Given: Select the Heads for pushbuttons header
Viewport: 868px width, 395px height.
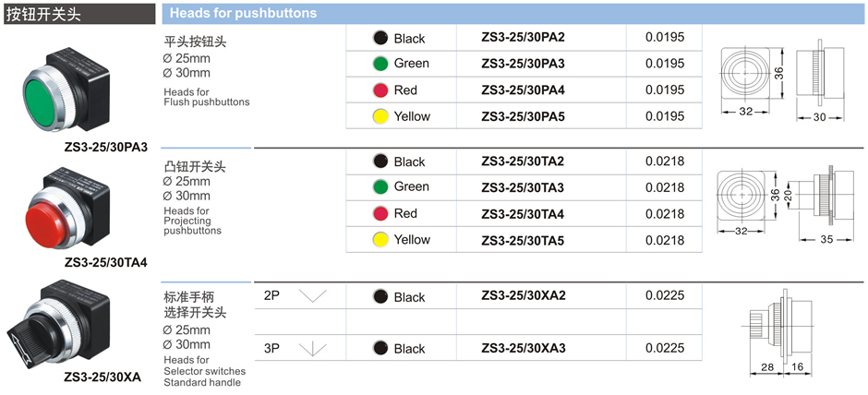Looking at the screenshot, I should point(243,13).
